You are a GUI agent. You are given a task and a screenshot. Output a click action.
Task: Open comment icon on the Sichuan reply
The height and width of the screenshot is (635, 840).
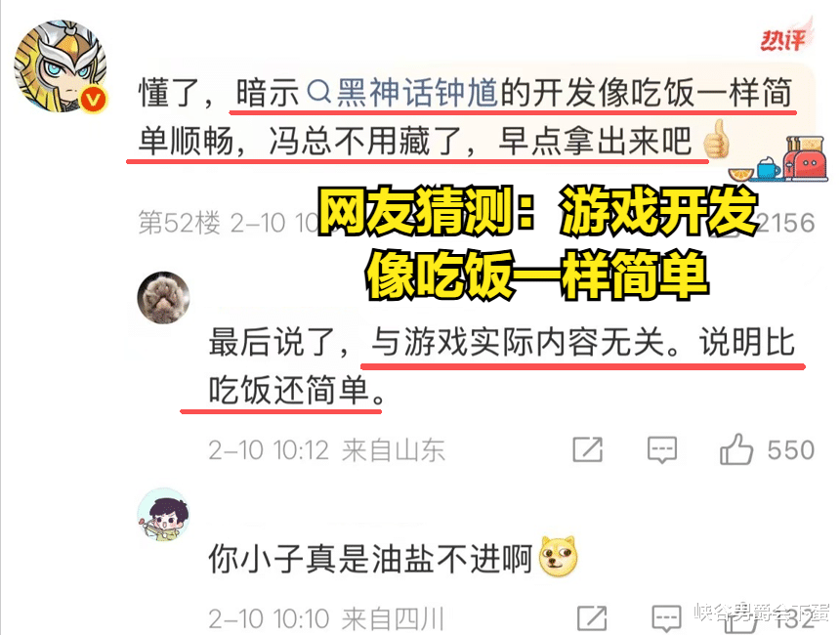point(666,619)
